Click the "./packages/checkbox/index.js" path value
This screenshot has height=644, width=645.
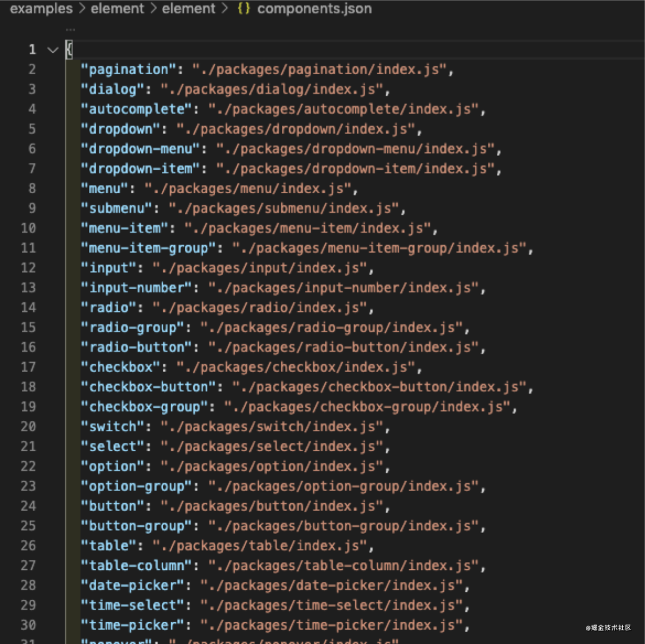pos(296,367)
